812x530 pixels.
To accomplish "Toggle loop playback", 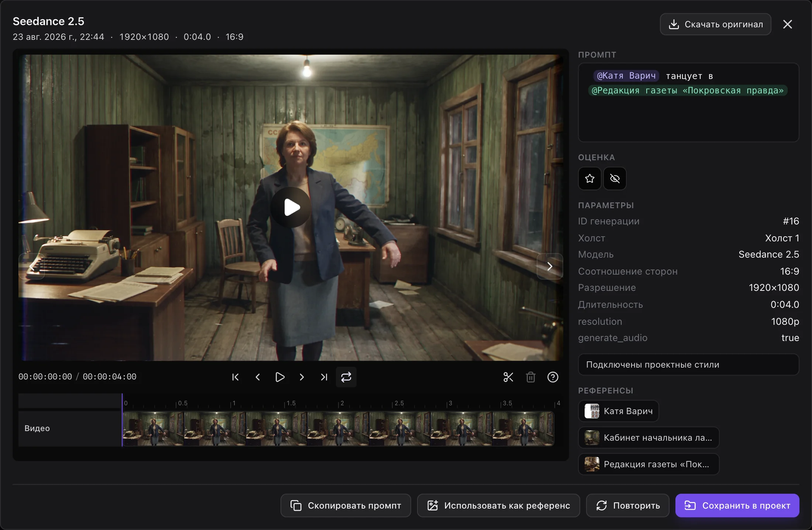I will pyautogui.click(x=346, y=377).
